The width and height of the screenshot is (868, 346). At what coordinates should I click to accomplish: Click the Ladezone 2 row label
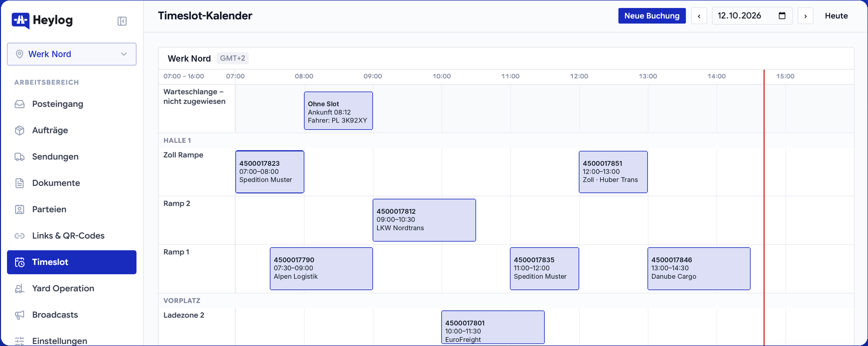point(184,315)
